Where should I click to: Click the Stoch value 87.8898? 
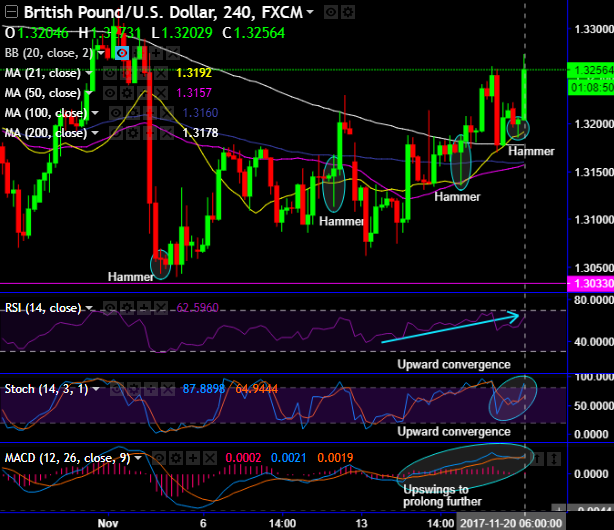(204, 389)
